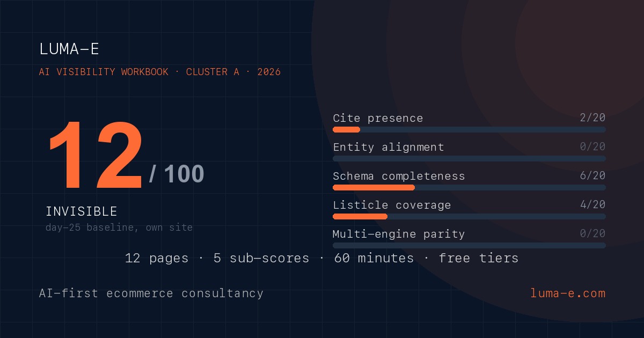The image size is (644, 338).
Task: Click the Cite presence label
Action: click(378, 119)
